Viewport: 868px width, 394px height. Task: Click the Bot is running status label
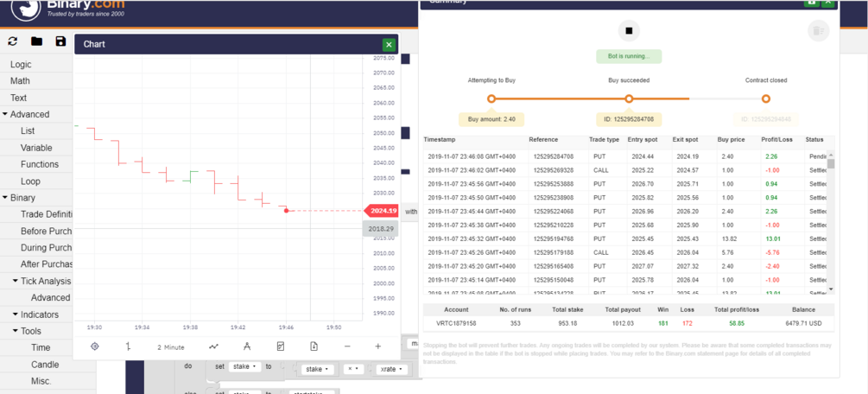(629, 56)
